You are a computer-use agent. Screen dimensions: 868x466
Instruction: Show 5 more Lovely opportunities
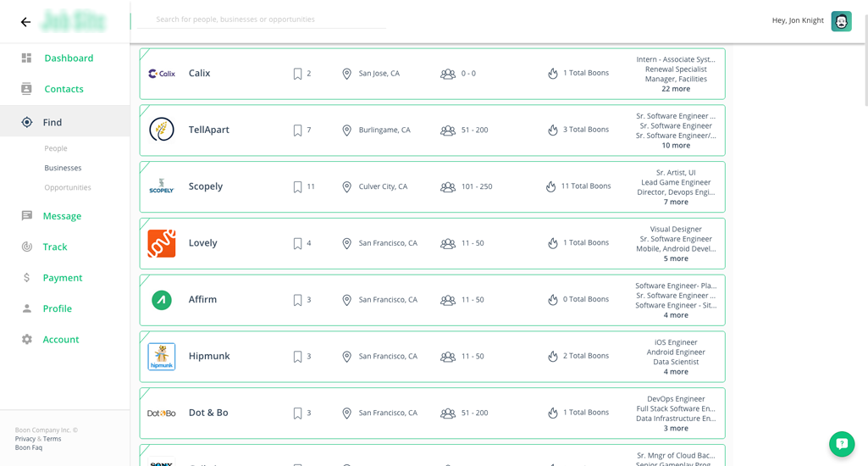pos(676,258)
